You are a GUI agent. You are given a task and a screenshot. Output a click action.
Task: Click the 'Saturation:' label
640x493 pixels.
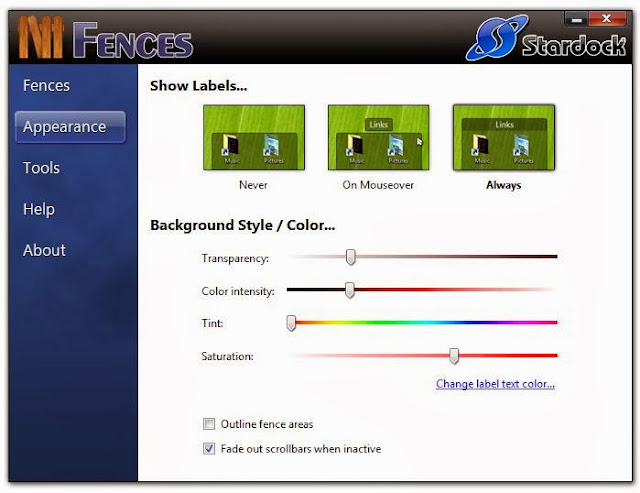click(x=227, y=356)
